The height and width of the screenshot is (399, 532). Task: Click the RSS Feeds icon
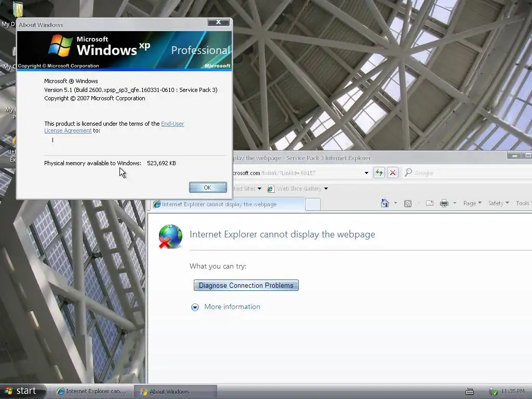[x=408, y=203]
